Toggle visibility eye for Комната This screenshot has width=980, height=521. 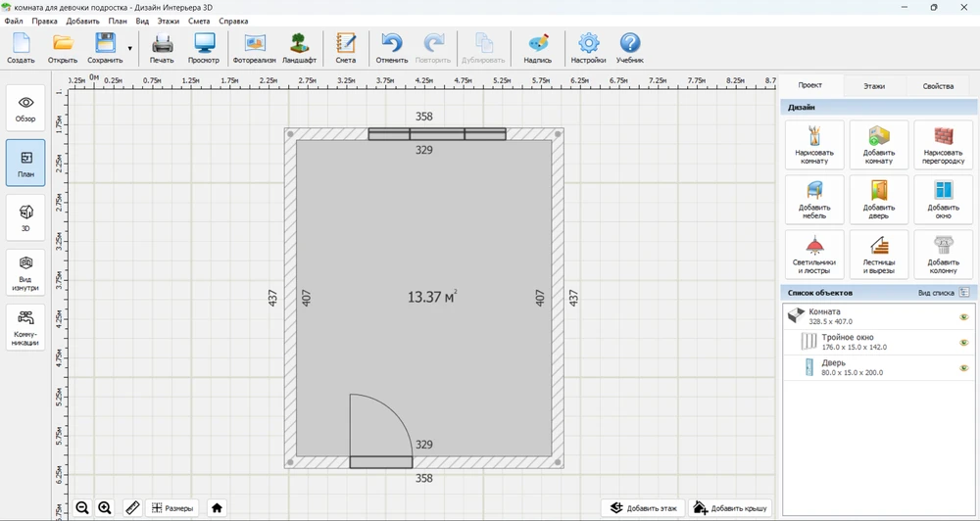point(963,317)
